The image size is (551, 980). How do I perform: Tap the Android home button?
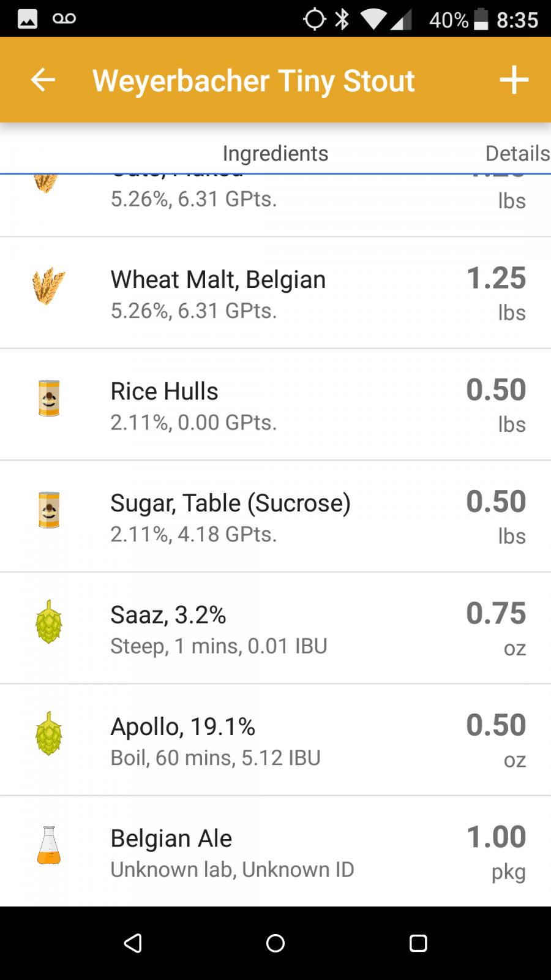click(275, 943)
